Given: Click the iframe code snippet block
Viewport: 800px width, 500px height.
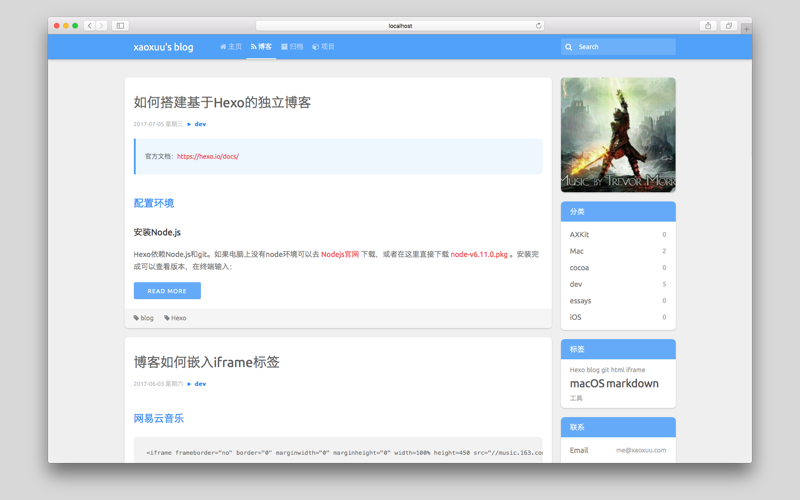Looking at the screenshot, I should pos(338,451).
